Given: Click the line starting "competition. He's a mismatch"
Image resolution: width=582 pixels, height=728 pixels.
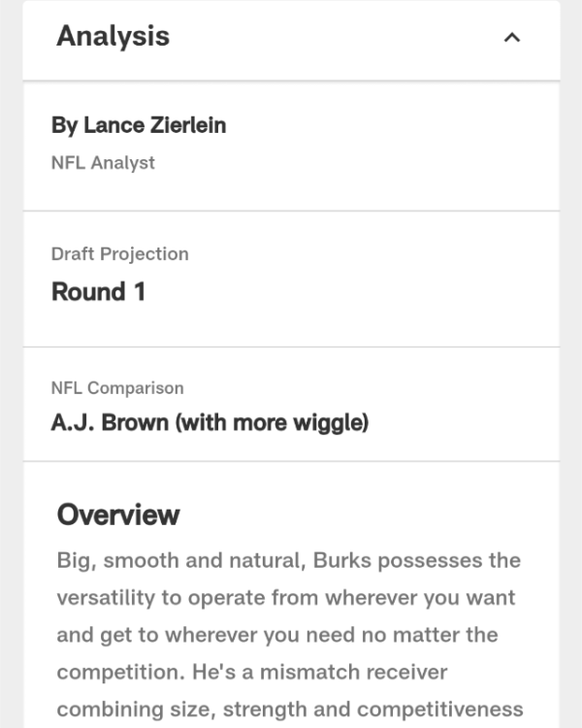Looking at the screenshot, I should click(x=252, y=672).
